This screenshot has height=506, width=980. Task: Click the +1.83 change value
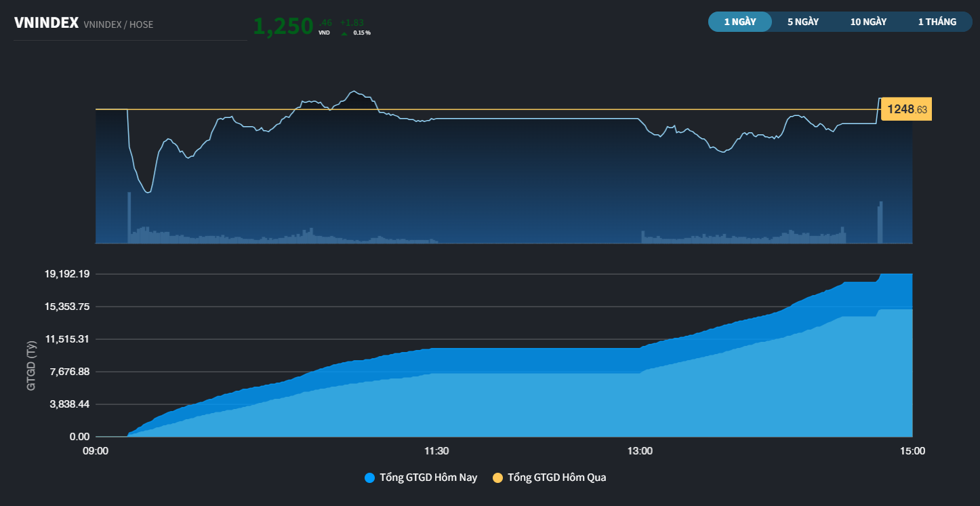(x=352, y=22)
